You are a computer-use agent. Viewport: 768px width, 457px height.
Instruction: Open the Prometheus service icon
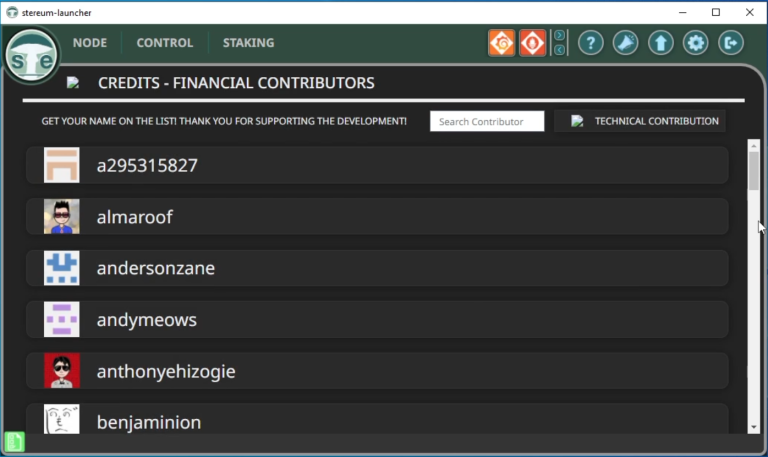532,43
